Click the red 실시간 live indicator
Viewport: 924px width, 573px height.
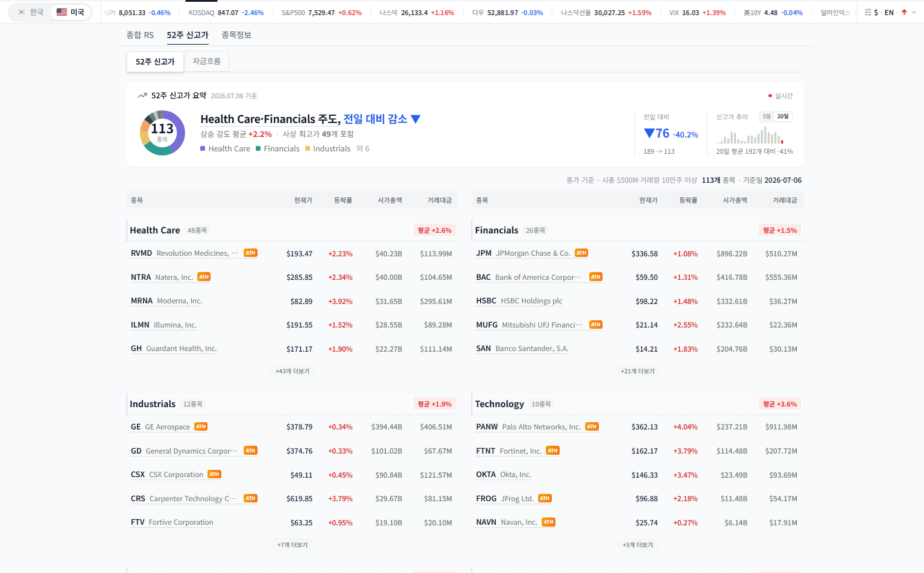(x=780, y=96)
